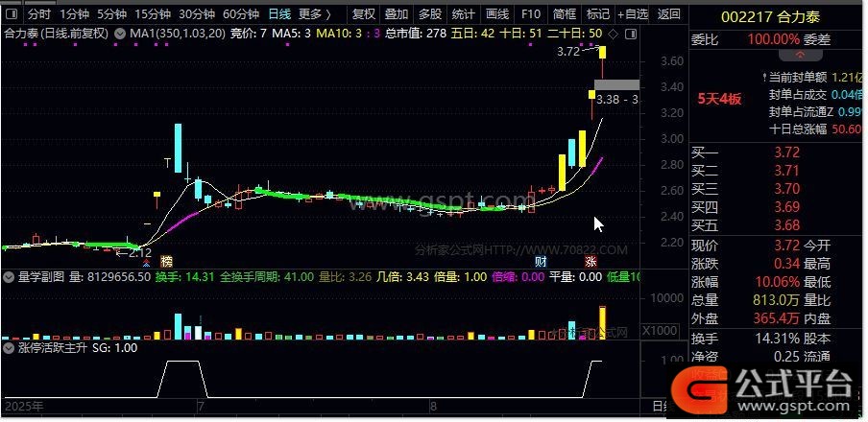Select the 30分钟 period tab
The width and height of the screenshot is (868, 422).
pyautogui.click(x=197, y=13)
